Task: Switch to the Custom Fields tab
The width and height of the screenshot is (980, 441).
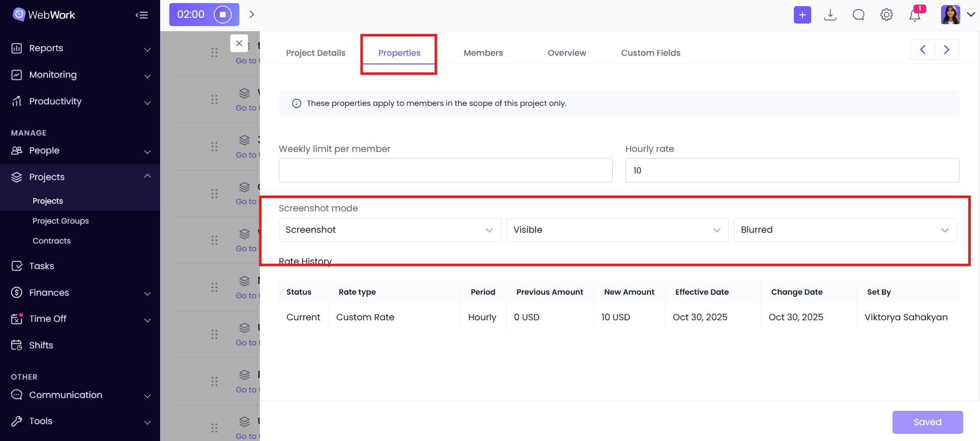Action: (650, 53)
